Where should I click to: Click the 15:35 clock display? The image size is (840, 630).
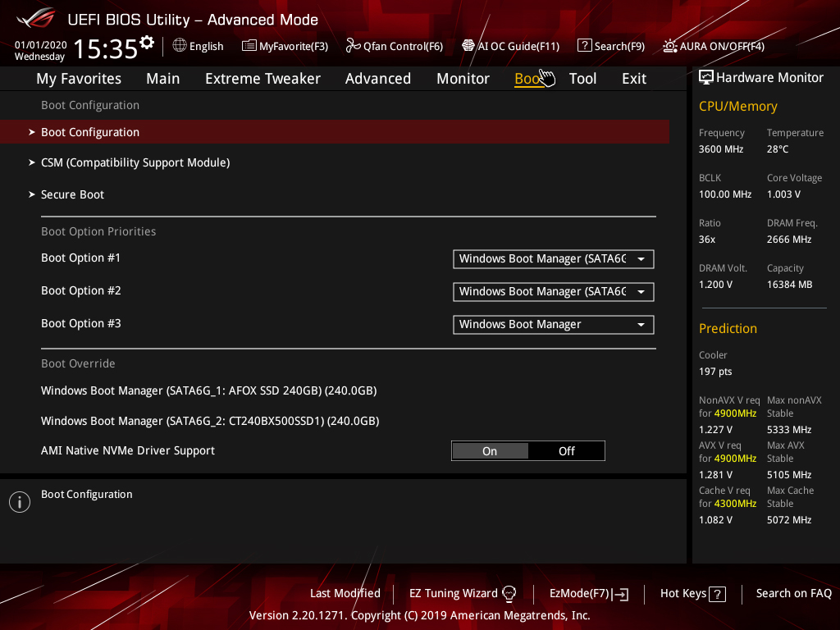(x=106, y=49)
